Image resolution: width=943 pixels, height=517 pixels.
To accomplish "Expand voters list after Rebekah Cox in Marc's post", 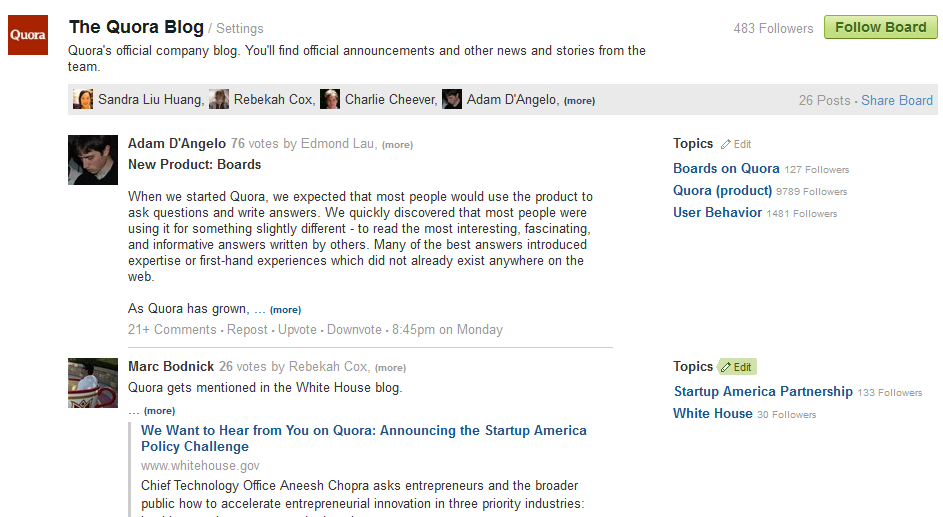I will pos(390,368).
